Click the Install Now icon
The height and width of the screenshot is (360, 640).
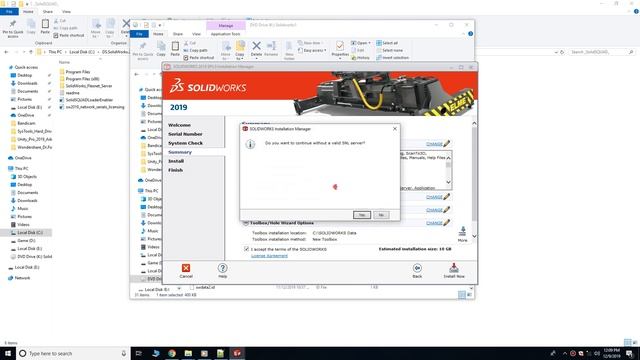click(x=454, y=268)
